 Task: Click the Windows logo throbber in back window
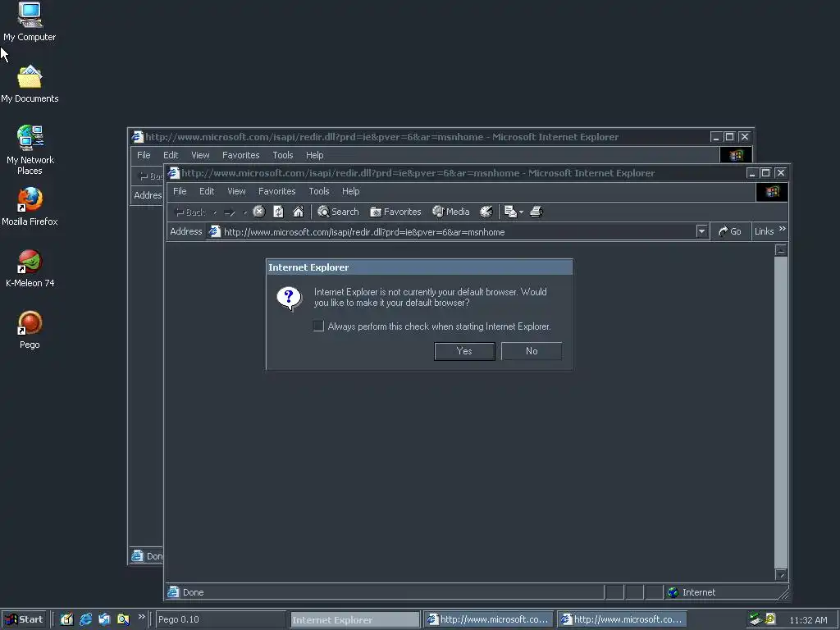[x=736, y=155]
